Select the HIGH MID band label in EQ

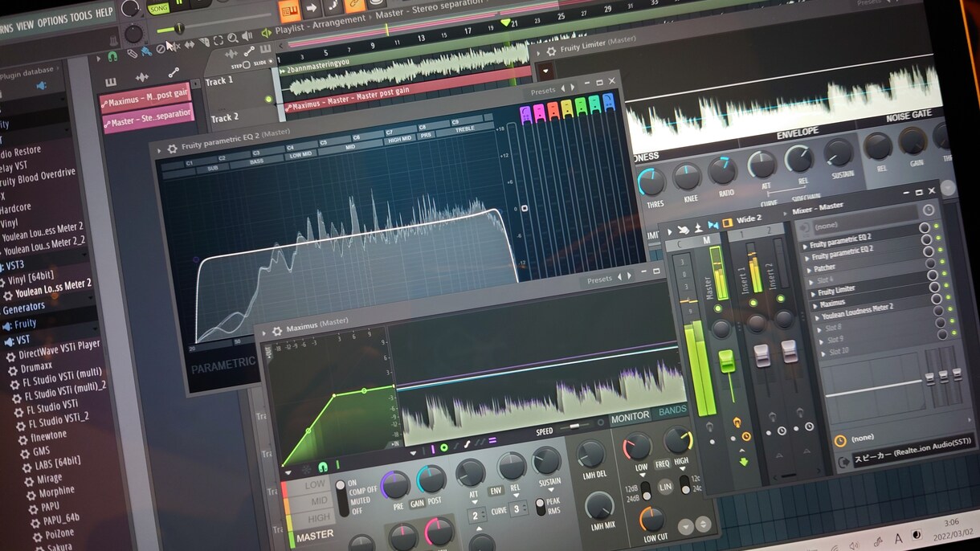pyautogui.click(x=399, y=139)
